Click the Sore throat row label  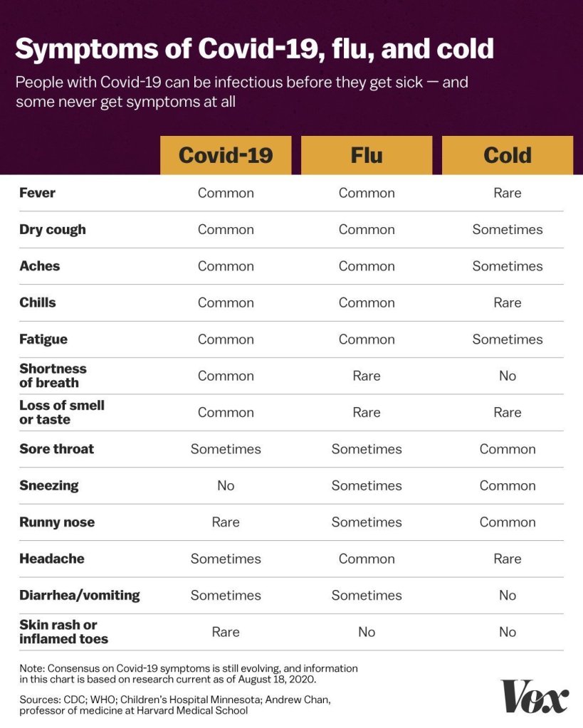click(x=57, y=449)
